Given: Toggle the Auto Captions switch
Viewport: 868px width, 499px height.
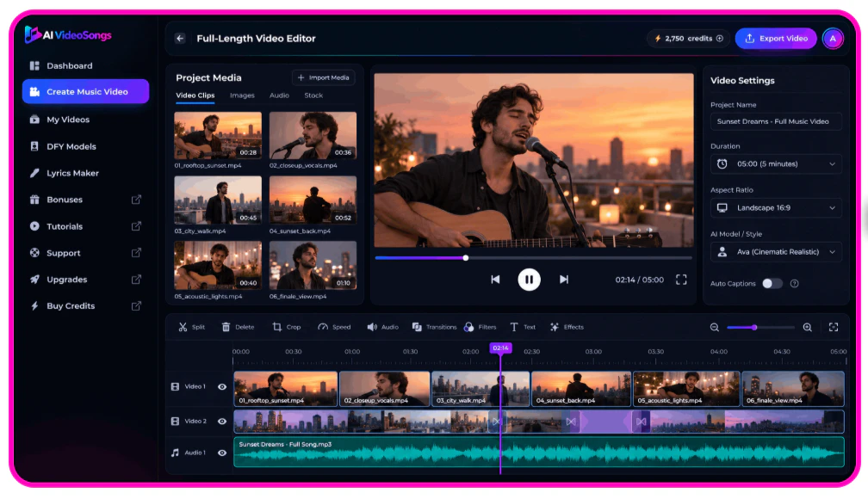Looking at the screenshot, I should (x=772, y=283).
